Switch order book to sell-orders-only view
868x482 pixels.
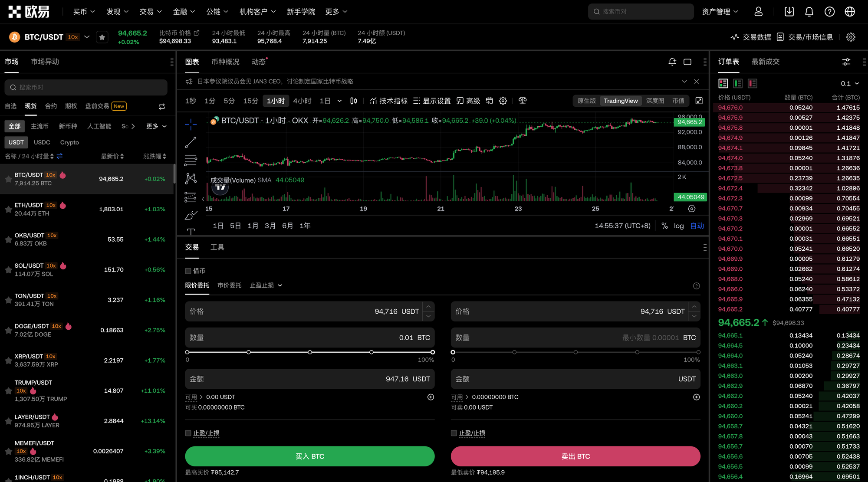point(752,83)
